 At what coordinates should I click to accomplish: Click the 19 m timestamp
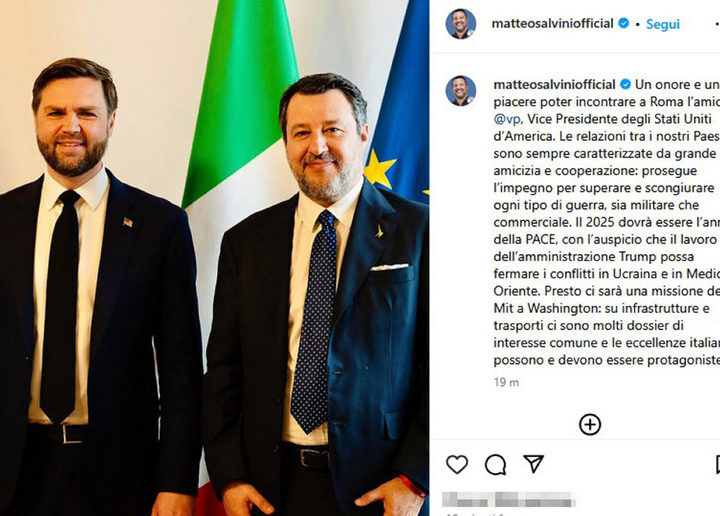(506, 382)
